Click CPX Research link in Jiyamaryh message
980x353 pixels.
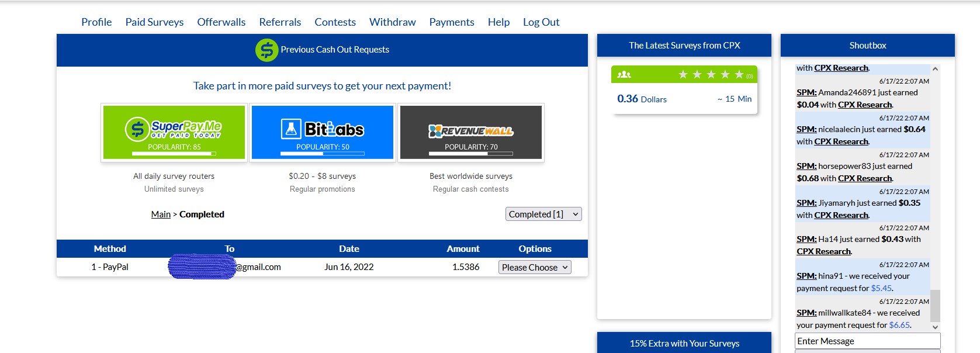pos(842,216)
